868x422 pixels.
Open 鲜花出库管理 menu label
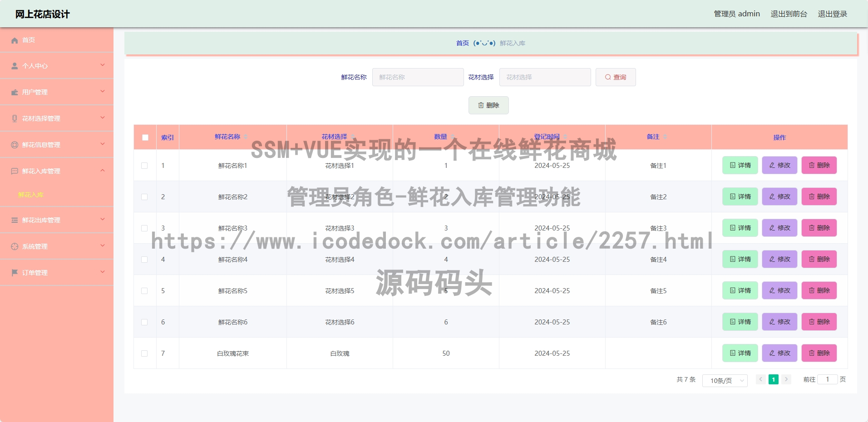point(41,220)
